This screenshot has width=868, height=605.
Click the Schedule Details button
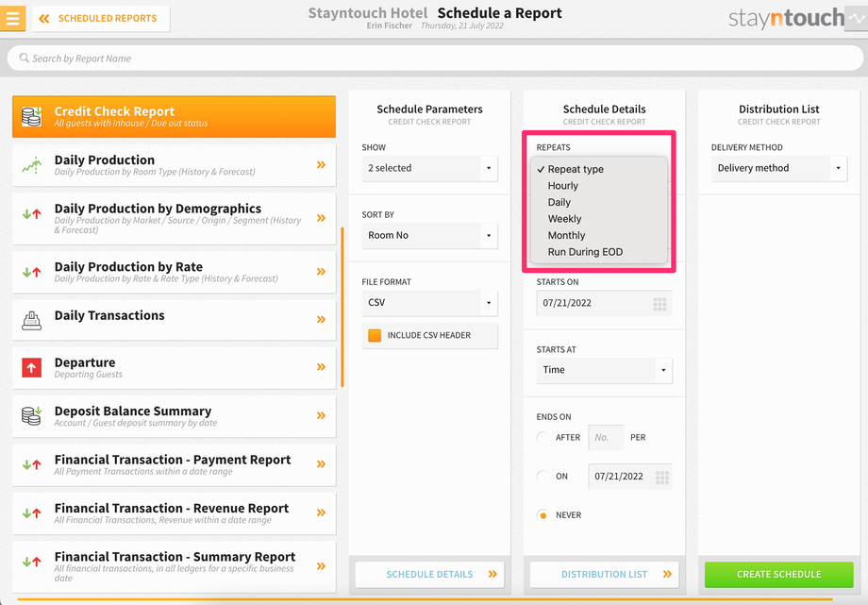(429, 575)
